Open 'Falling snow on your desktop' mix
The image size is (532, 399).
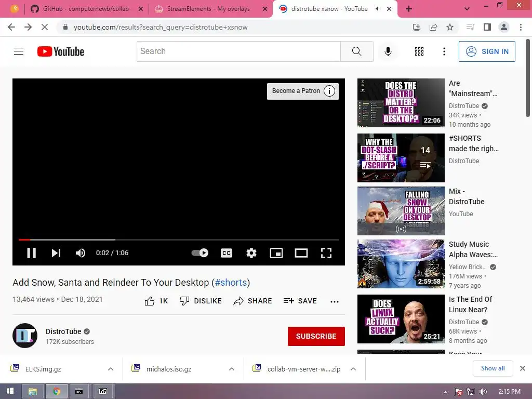tap(401, 211)
